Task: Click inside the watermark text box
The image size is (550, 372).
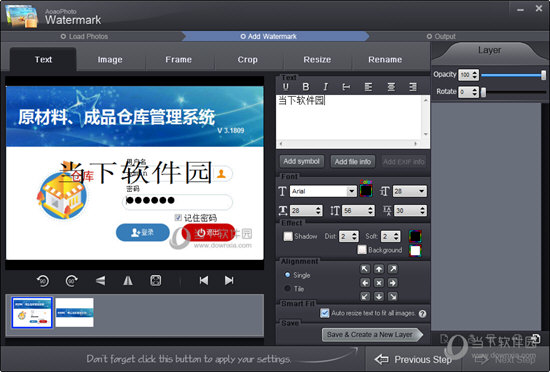Action: click(x=350, y=118)
